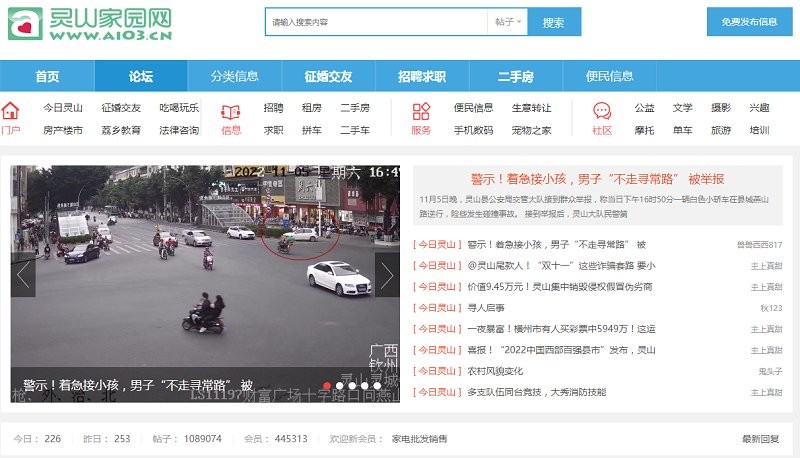800x458 pixels.
Task: Open the 生意转让 link
Action: tap(532, 108)
